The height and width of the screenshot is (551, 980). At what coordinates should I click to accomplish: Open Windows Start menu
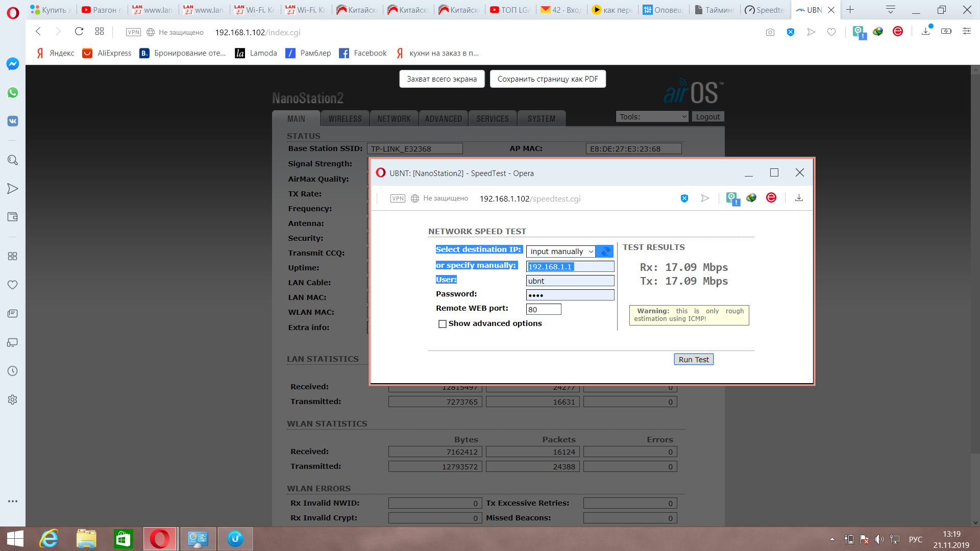[x=15, y=539]
